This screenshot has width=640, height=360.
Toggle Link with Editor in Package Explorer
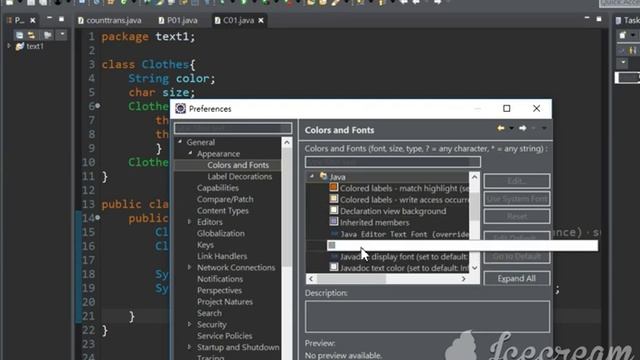pyautogui.click(x=32, y=35)
